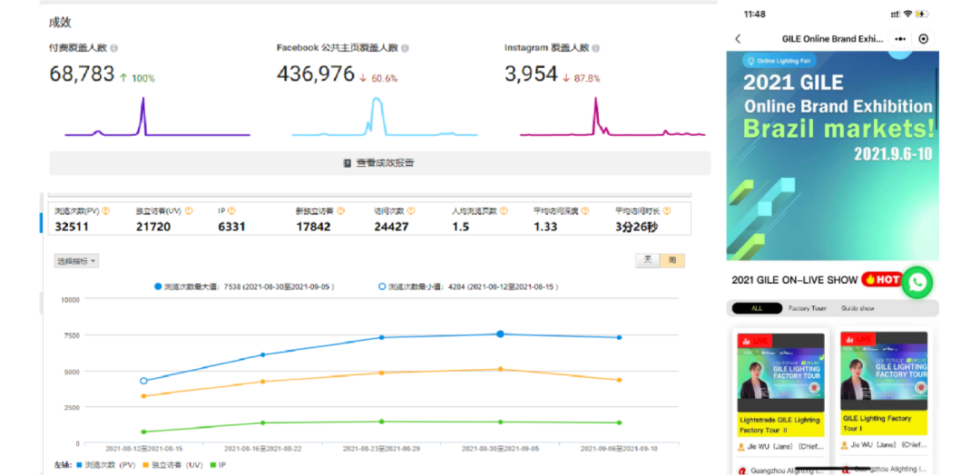Tap the circular close-target icon in header
The image size is (980, 475).
click(x=924, y=39)
